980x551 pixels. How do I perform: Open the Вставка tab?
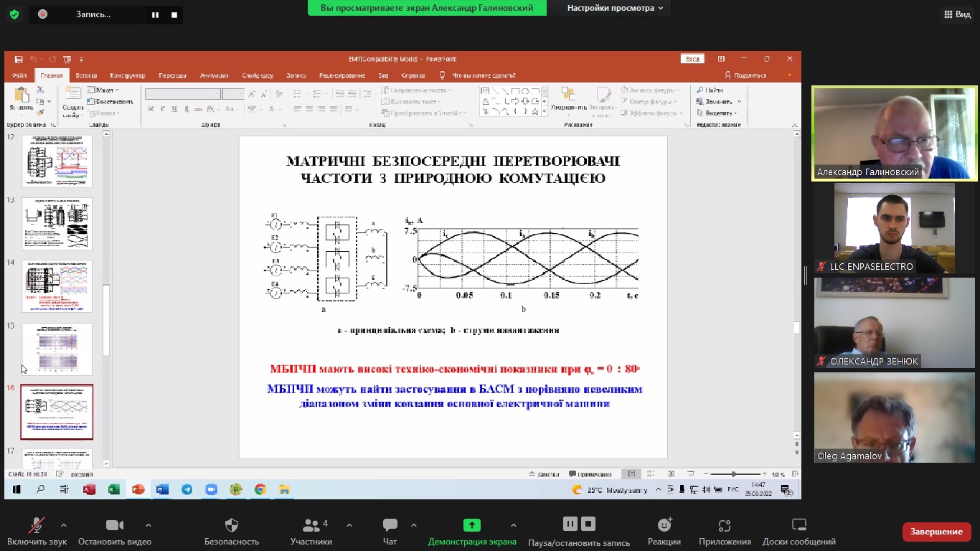[x=86, y=75]
